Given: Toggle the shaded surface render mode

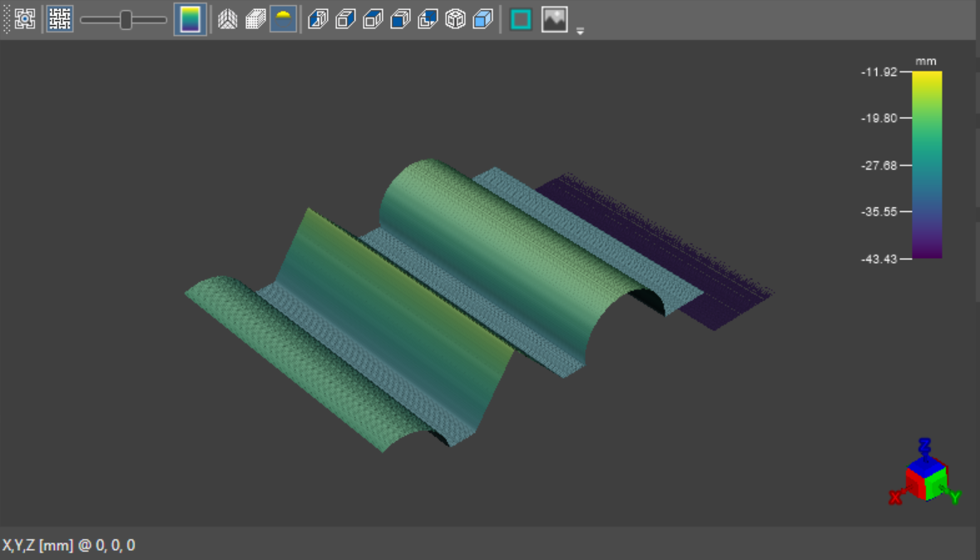Looking at the screenshot, I should (283, 19).
